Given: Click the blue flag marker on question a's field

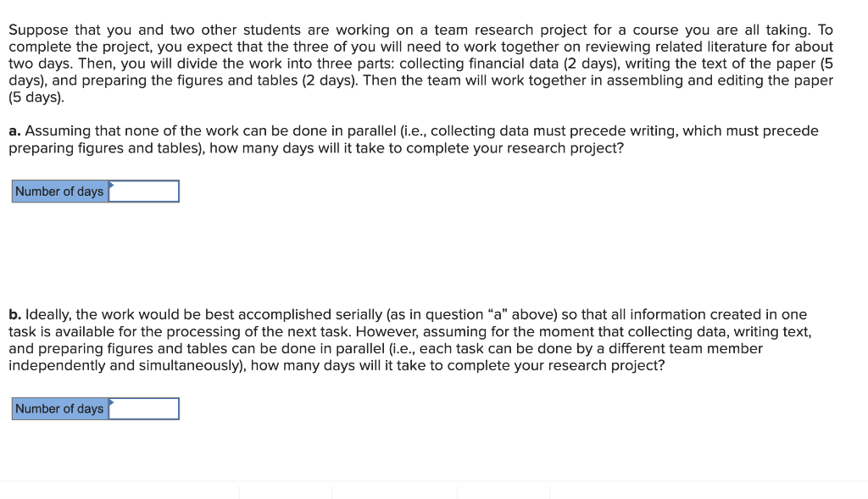Looking at the screenshot, I should [109, 185].
